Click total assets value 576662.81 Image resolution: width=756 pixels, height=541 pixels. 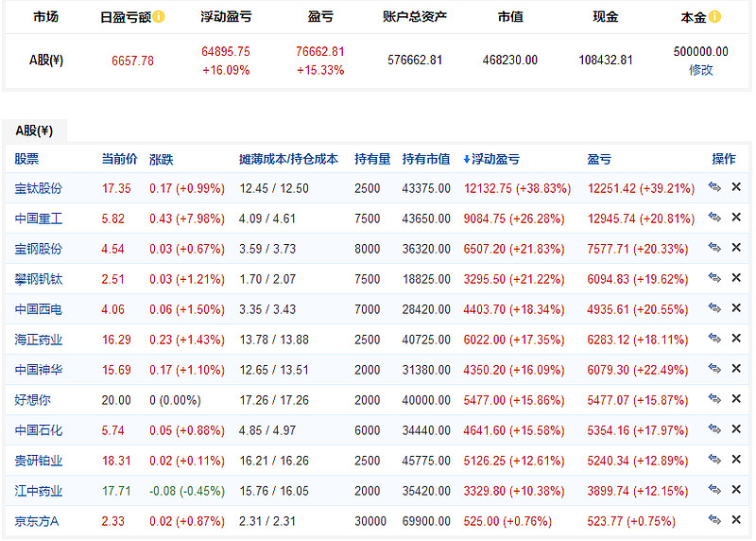click(415, 61)
